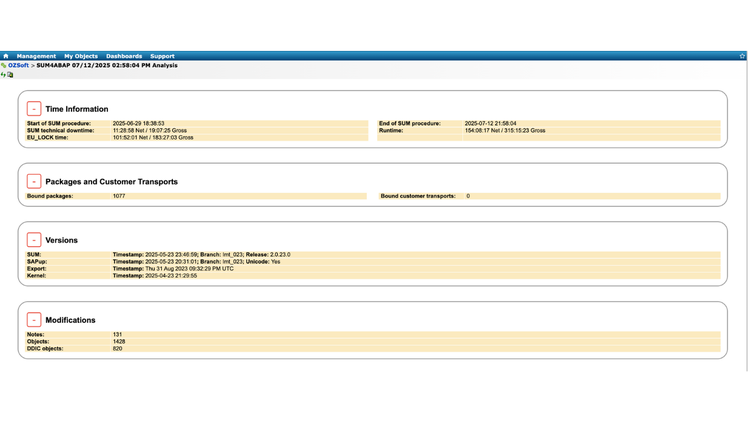This screenshot has width=750, height=422.
Task: Select the End of SUM procedure value 2025-07-12 21:58:04
Action: [x=490, y=123]
